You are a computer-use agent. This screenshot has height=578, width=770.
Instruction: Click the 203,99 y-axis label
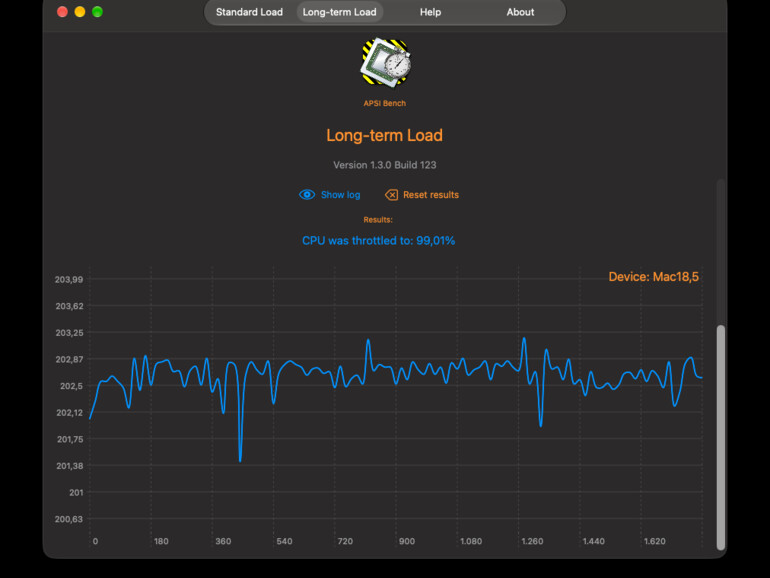(69, 279)
